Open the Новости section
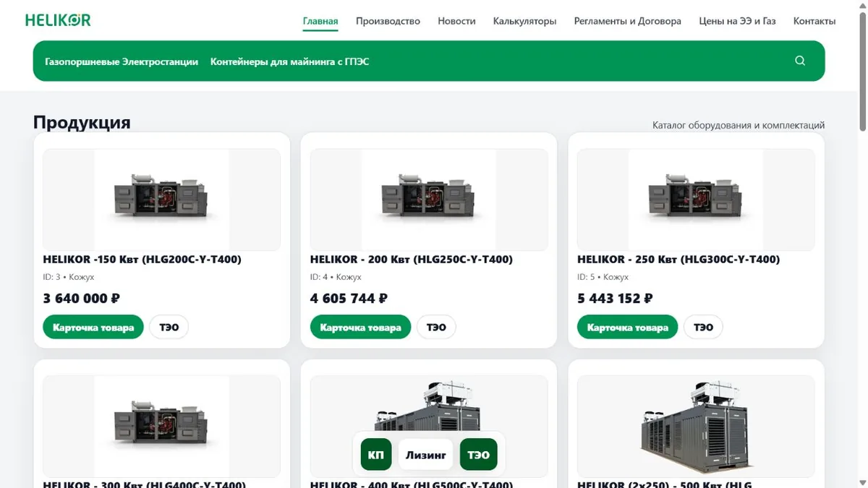 [x=456, y=21]
